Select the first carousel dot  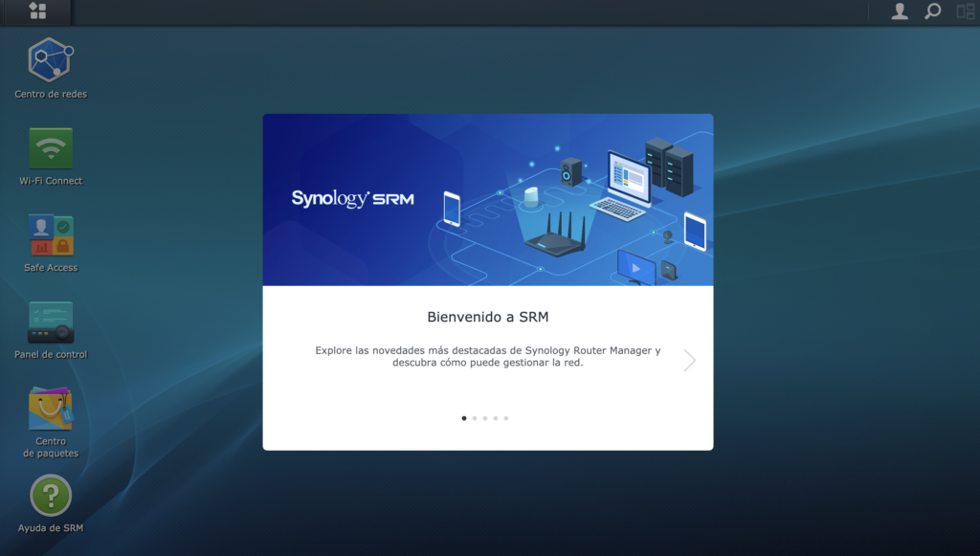pyautogui.click(x=464, y=418)
